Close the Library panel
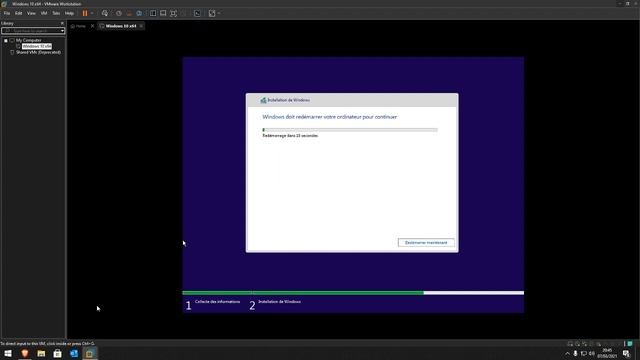This screenshot has width=640, height=360. (62, 23)
